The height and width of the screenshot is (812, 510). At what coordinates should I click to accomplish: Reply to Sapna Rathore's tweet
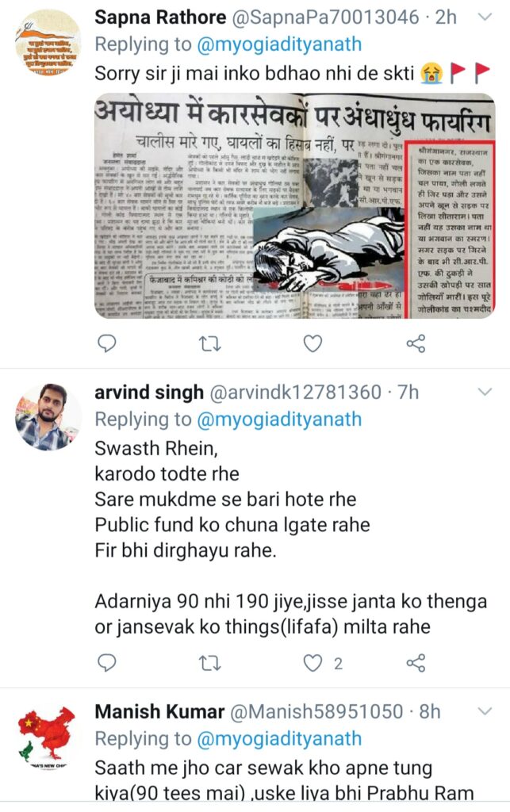[107, 343]
